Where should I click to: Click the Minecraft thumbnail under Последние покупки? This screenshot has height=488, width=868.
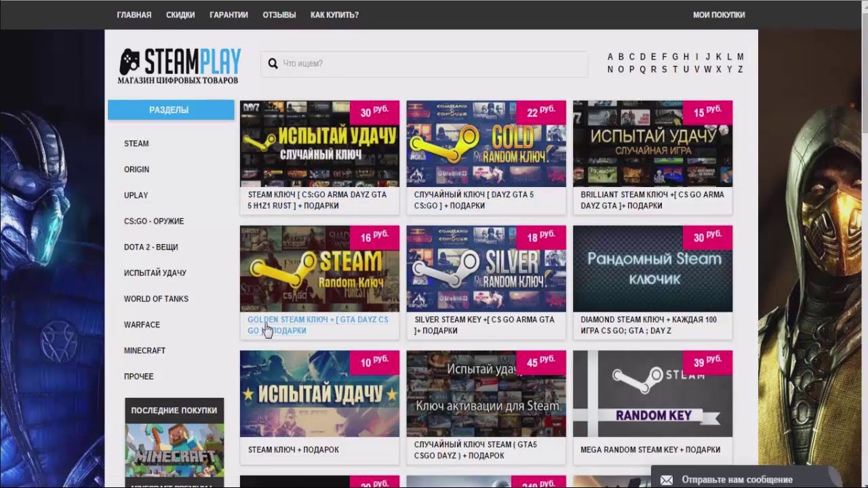tap(174, 451)
